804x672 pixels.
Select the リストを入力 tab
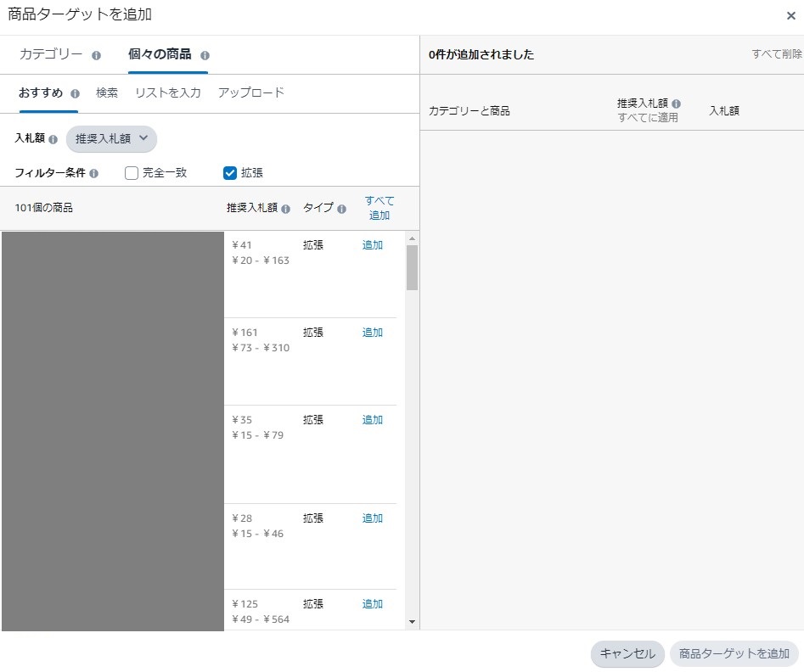click(167, 93)
